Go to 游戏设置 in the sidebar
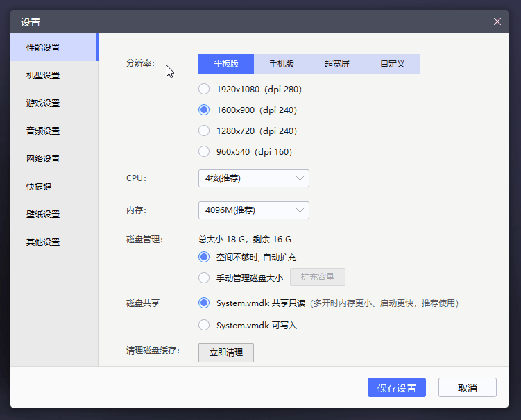 (43, 103)
